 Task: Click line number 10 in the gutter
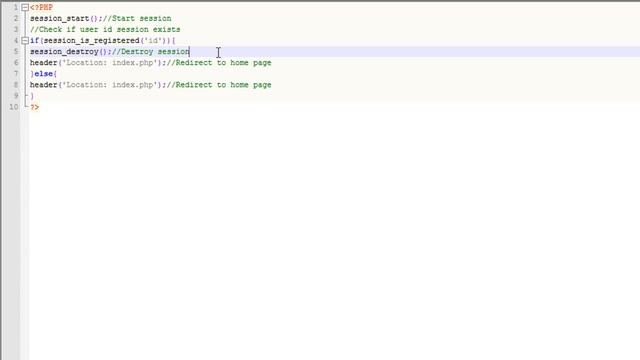point(14,107)
